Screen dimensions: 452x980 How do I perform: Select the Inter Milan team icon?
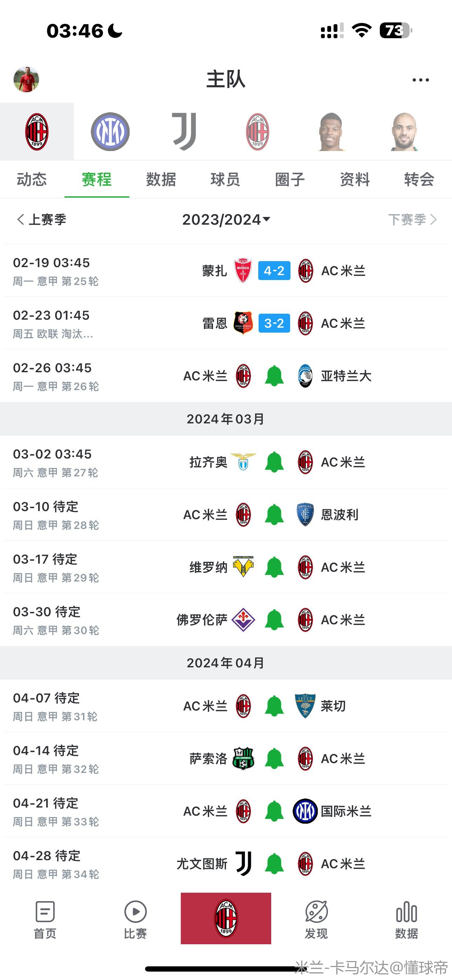pyautogui.click(x=110, y=132)
